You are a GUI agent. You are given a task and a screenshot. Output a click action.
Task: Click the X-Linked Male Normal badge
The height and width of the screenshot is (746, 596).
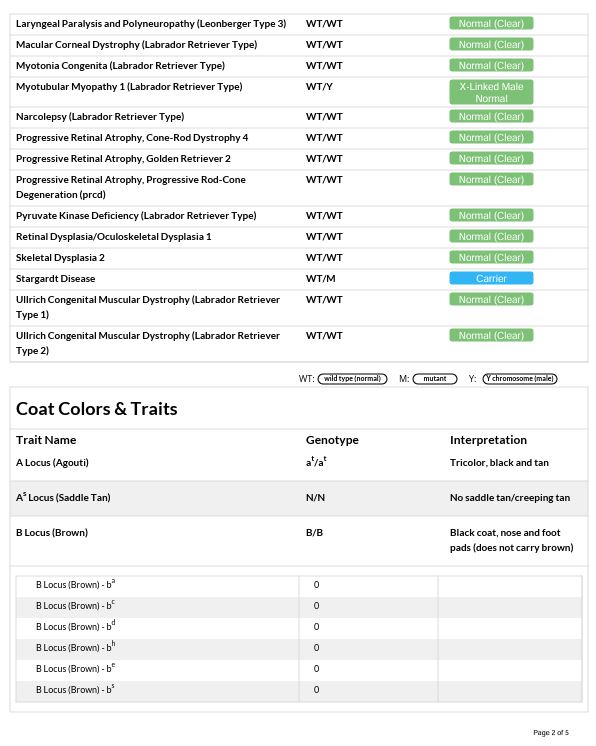click(x=491, y=92)
